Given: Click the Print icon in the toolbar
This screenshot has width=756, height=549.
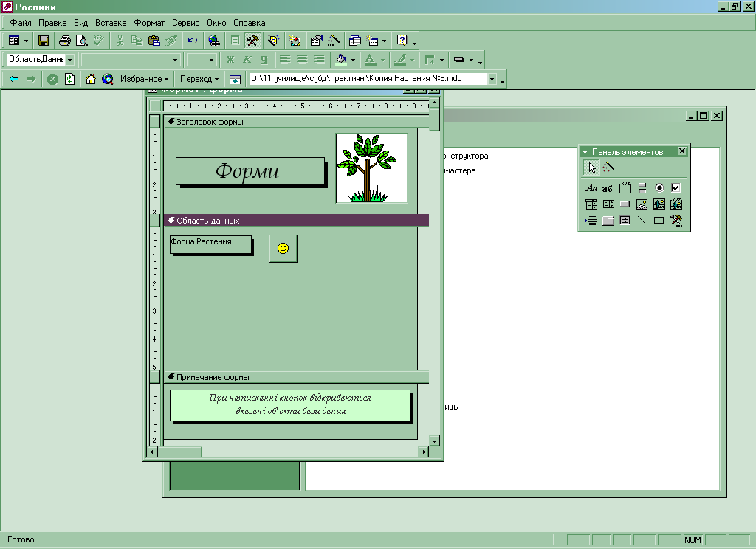Looking at the screenshot, I should click(65, 41).
